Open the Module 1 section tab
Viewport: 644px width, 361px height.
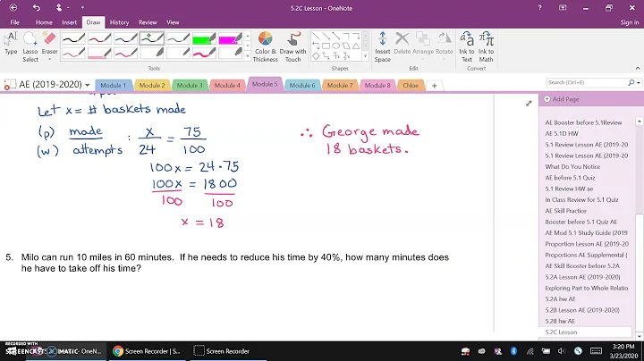114,85
